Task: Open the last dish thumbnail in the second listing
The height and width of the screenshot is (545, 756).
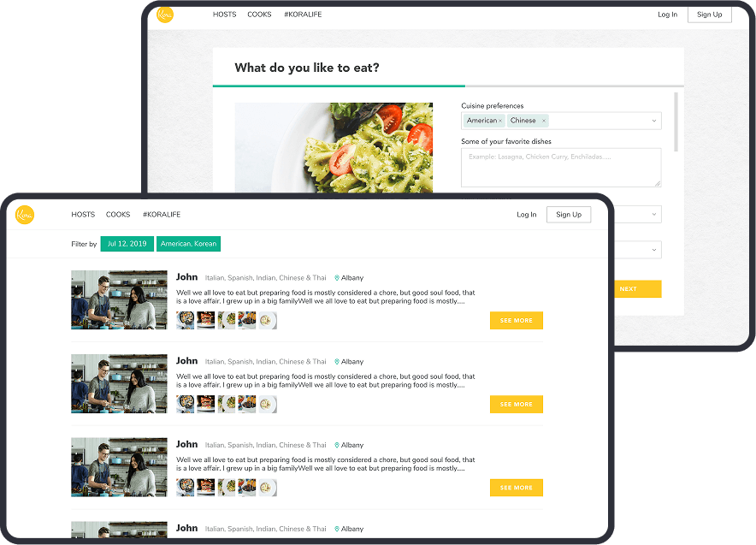Action: (268, 404)
